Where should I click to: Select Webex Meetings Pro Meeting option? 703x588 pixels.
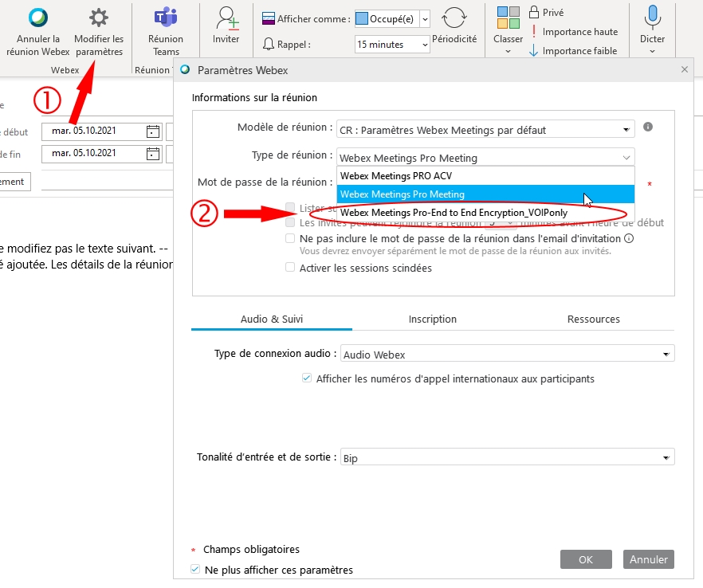coord(485,194)
